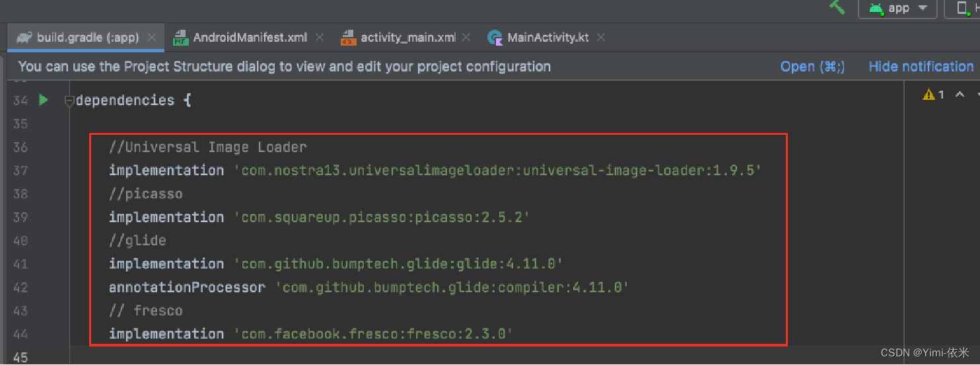The image size is (980, 365).
Task: Switch to the AndroidManifest.xml tab
Action: pos(250,38)
